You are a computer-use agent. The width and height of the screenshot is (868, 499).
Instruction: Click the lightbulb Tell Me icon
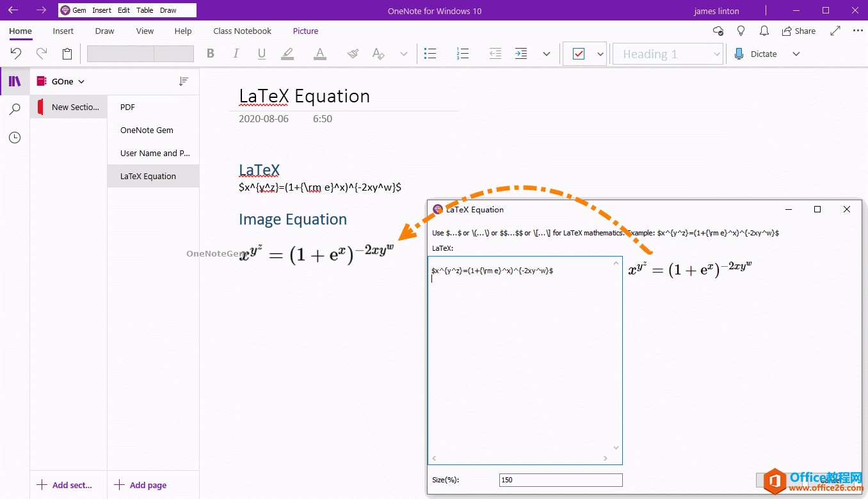(741, 31)
